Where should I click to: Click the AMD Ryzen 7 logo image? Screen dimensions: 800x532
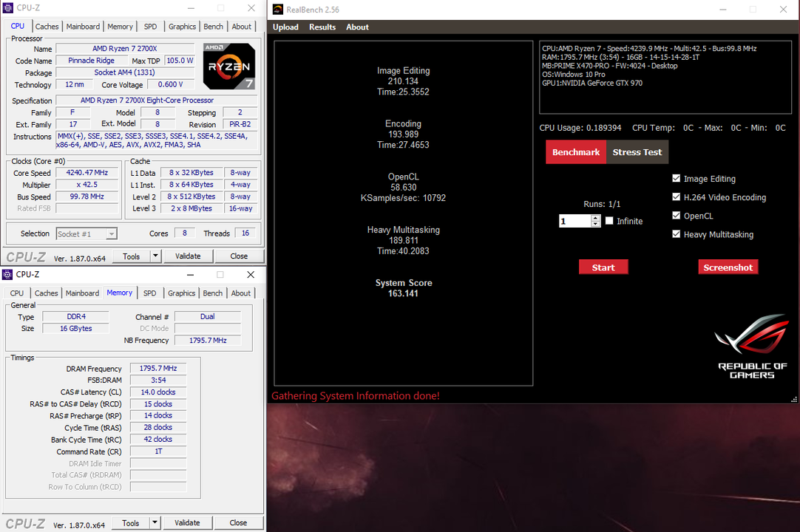229,66
